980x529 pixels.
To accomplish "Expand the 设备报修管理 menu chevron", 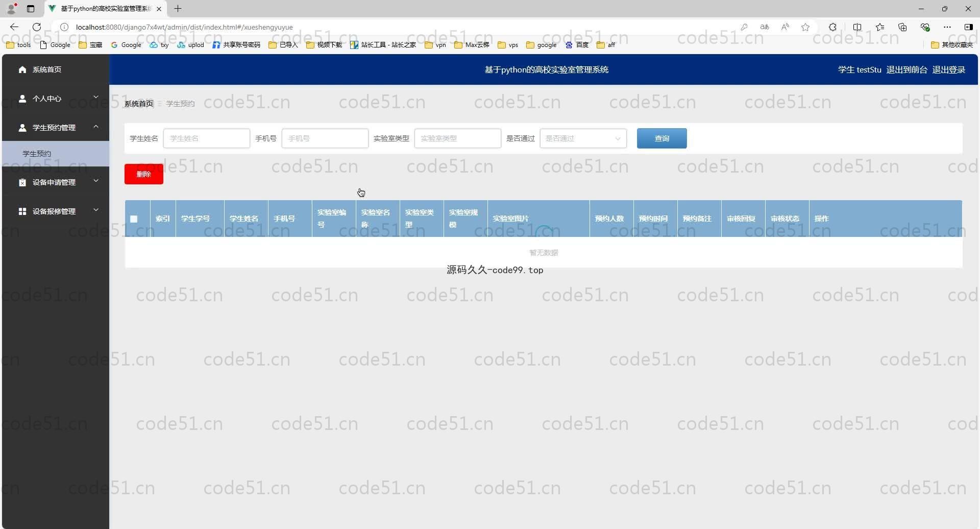I will point(96,210).
